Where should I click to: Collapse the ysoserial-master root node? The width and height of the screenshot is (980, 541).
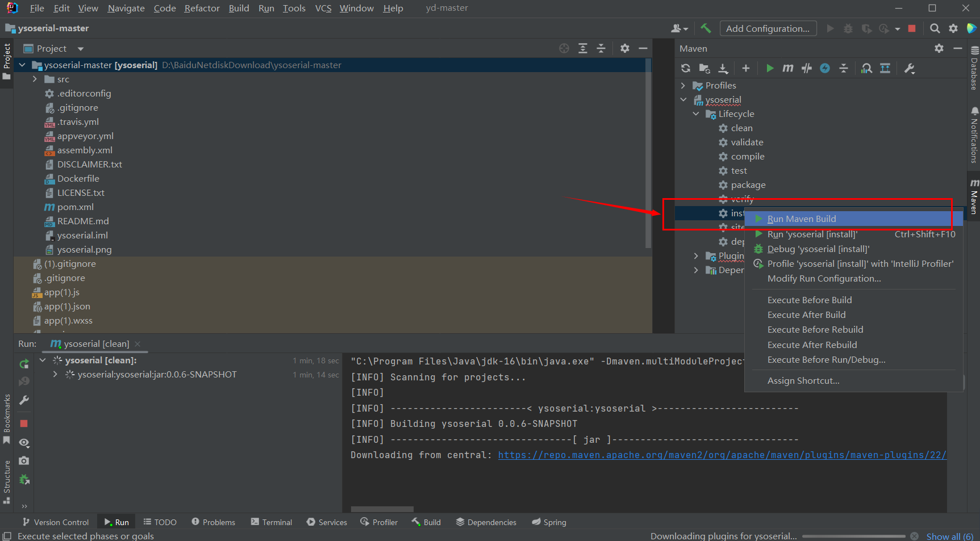pyautogui.click(x=22, y=65)
